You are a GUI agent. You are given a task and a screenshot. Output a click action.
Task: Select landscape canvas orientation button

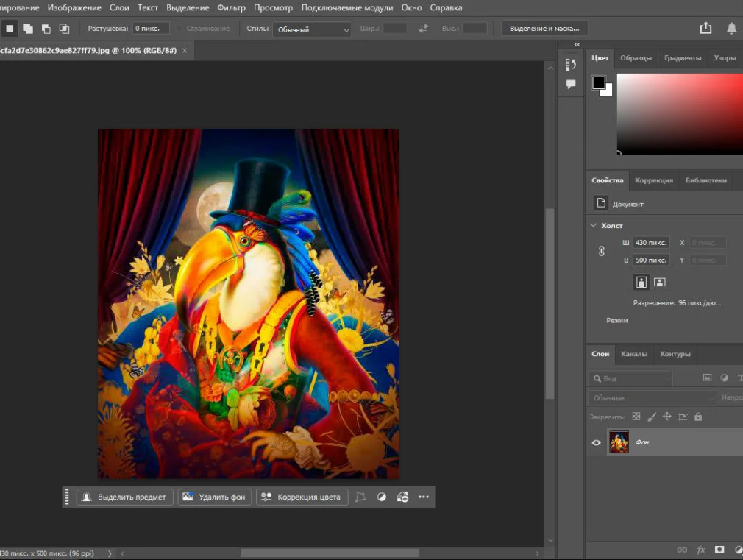(660, 282)
